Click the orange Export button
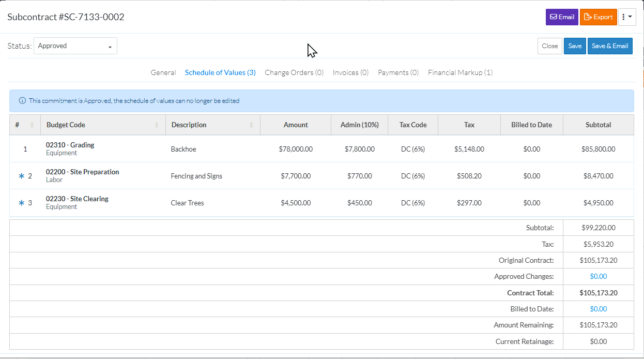Screen dimensions: 644x359 (599, 17)
